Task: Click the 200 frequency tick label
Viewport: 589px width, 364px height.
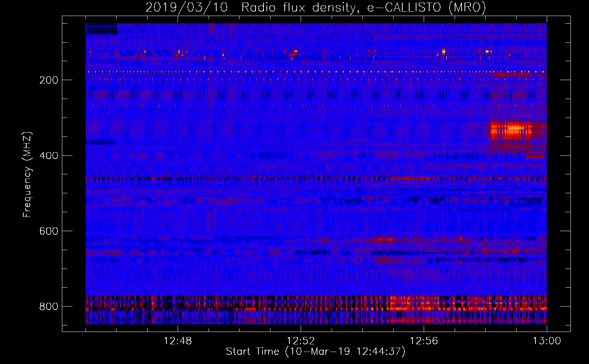Action: 49,80
